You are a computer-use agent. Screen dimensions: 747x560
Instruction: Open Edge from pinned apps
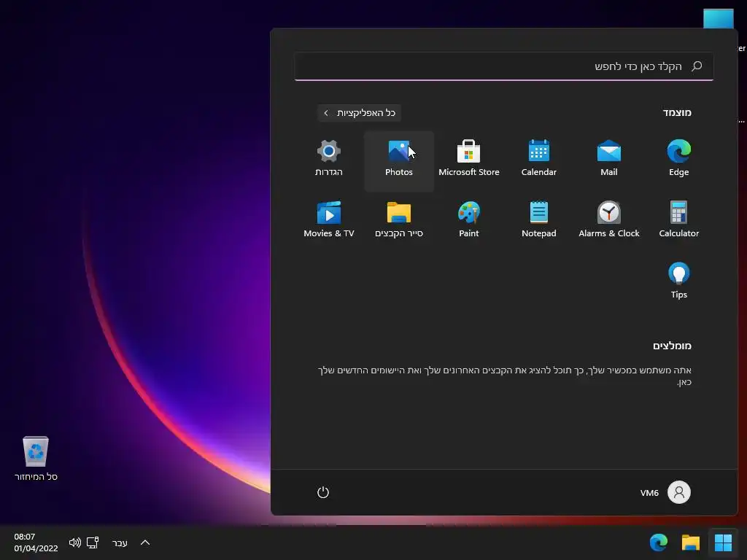click(679, 159)
